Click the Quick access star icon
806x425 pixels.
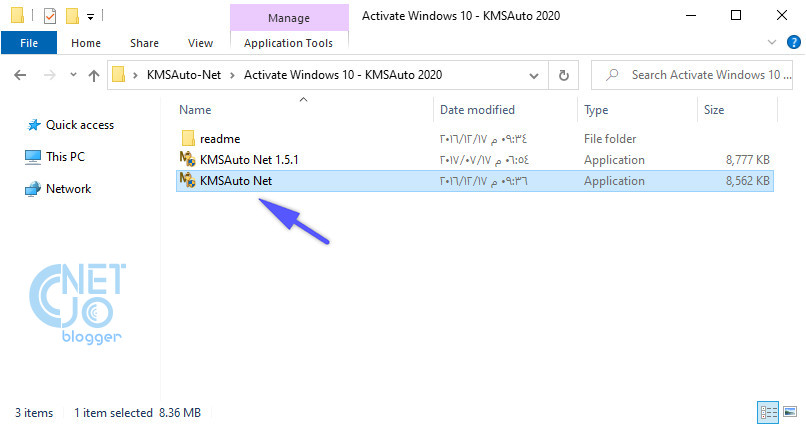tap(33, 125)
